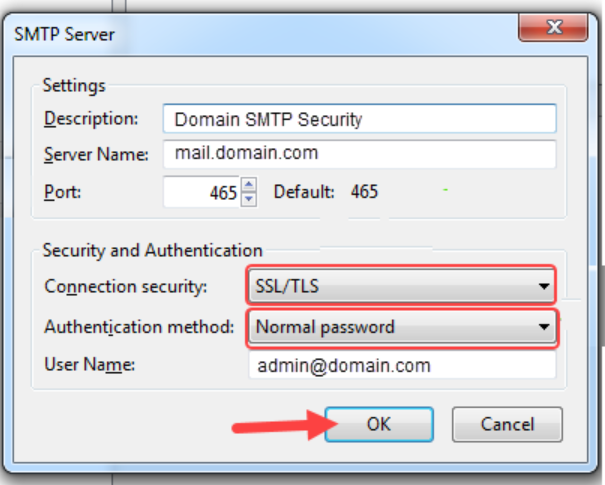Click the "Description:" label
Viewport: 605px width, 485px height.
[91, 119]
